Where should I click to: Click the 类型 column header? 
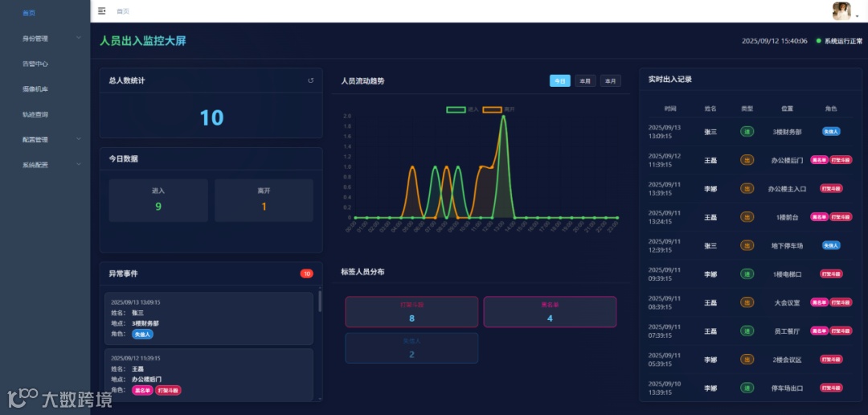(747, 109)
